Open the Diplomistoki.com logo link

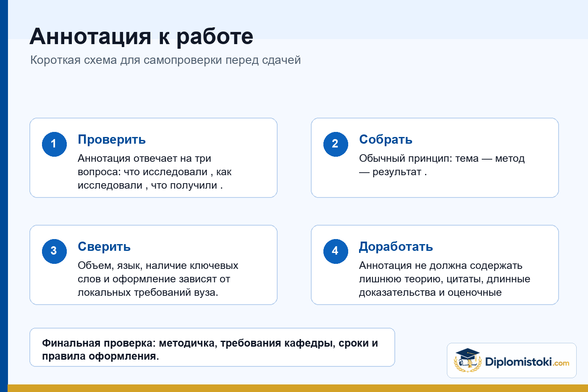tap(512, 360)
